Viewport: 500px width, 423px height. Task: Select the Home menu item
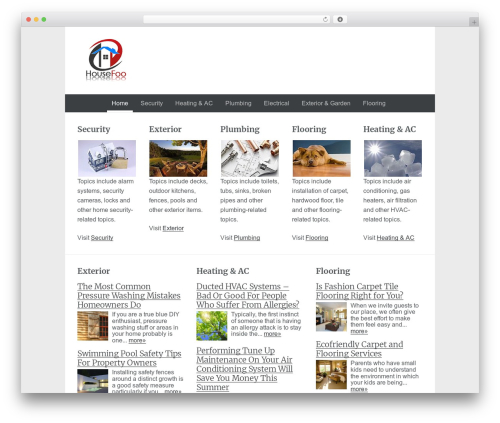click(x=120, y=103)
